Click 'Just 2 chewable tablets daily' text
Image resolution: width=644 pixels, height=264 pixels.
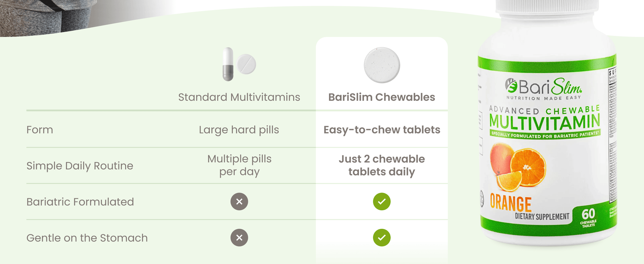pyautogui.click(x=382, y=165)
